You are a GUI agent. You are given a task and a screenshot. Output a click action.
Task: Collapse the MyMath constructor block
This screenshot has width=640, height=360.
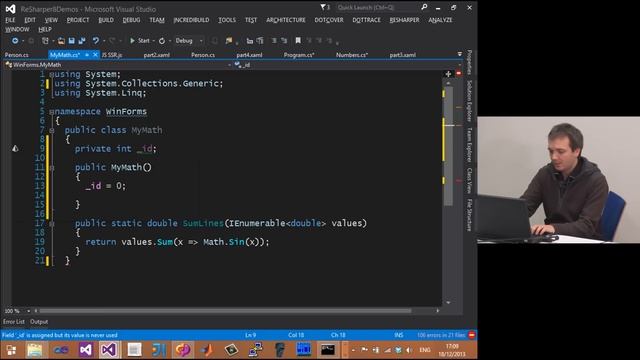tap(52, 168)
